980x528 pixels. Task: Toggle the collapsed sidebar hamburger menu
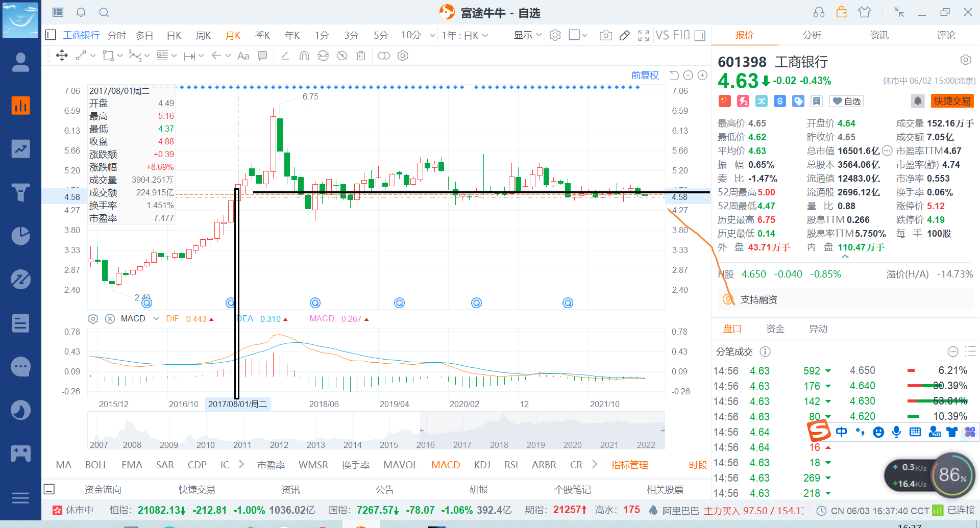pos(20,498)
